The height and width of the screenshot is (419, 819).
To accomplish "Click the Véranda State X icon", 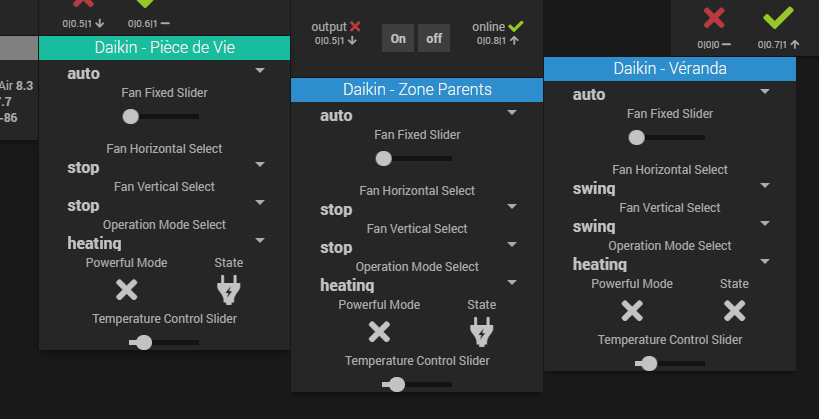I will (x=735, y=310).
